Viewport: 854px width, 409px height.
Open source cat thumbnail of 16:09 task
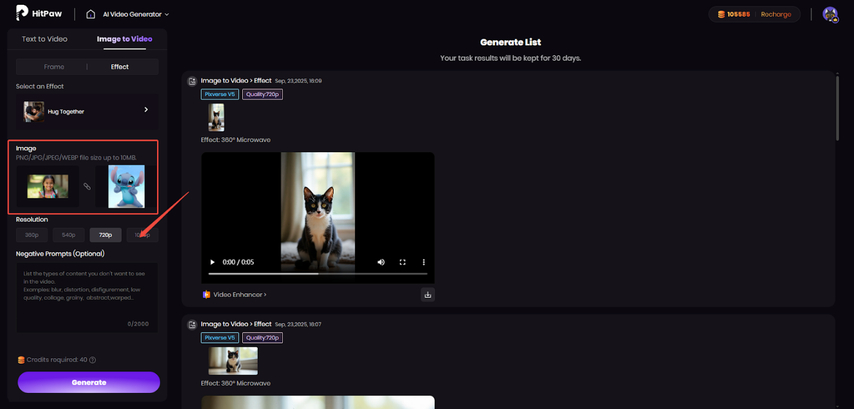[216, 118]
